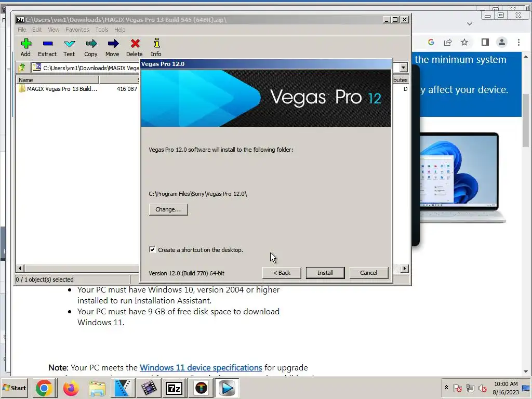532x399 pixels.
Task: Click the Copy toolbar icon in 7-Zip
Action: click(x=90, y=47)
